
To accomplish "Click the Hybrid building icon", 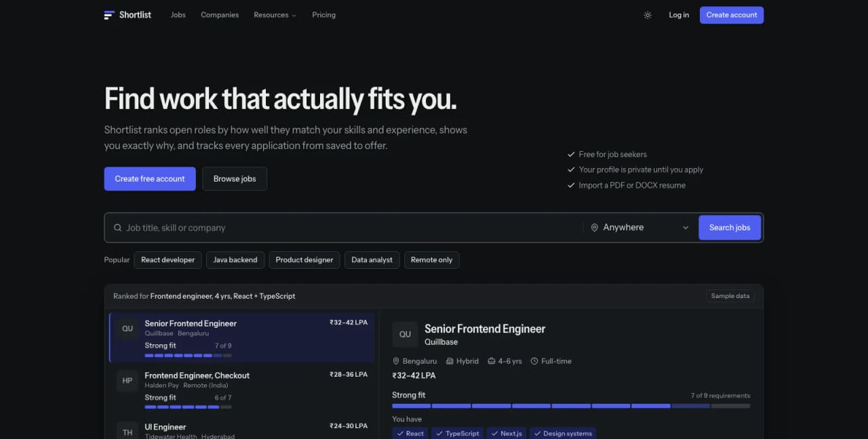I will tap(450, 361).
